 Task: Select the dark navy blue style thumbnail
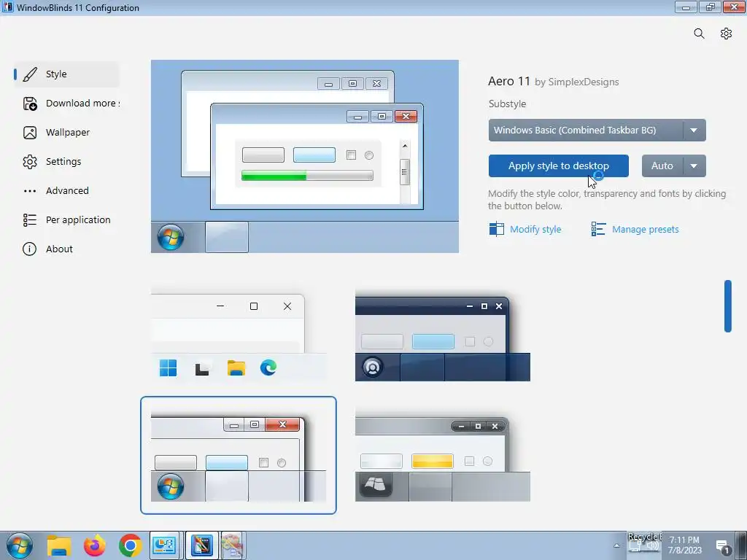pyautogui.click(x=443, y=337)
